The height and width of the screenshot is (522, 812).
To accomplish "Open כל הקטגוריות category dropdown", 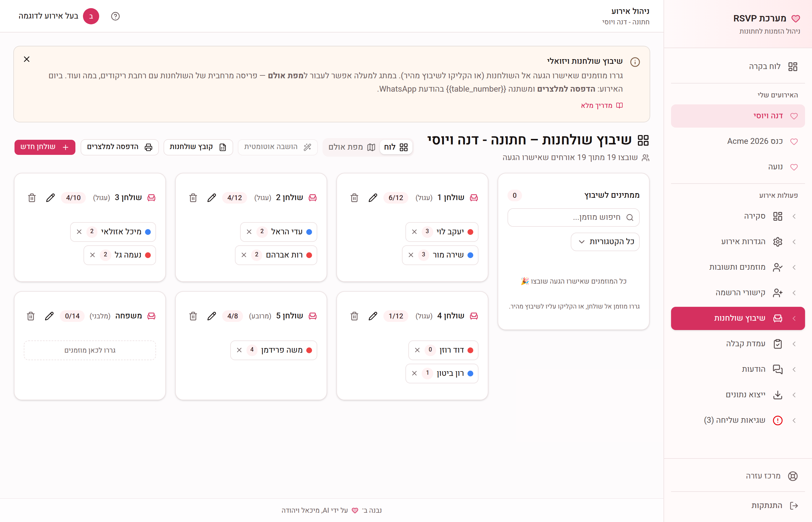I will tap(605, 242).
